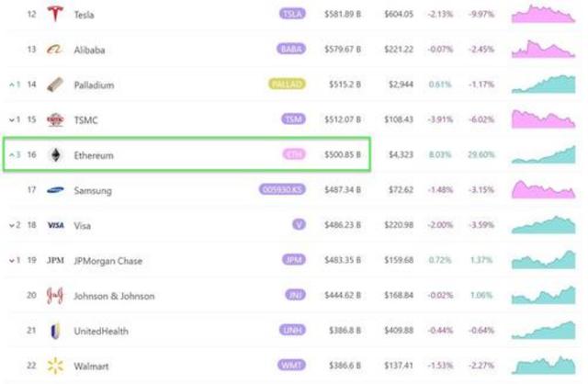Select the yellow PALLAD ticker badge
This screenshot has width=588, height=384.
(287, 85)
